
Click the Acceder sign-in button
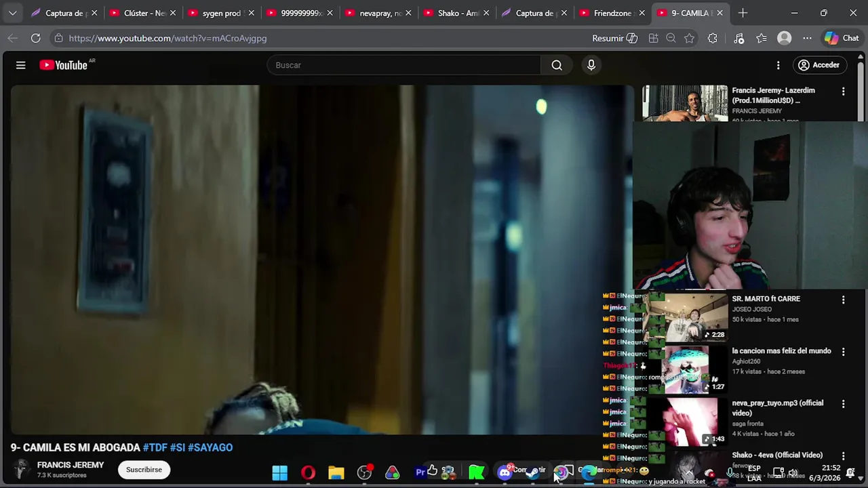tap(819, 65)
